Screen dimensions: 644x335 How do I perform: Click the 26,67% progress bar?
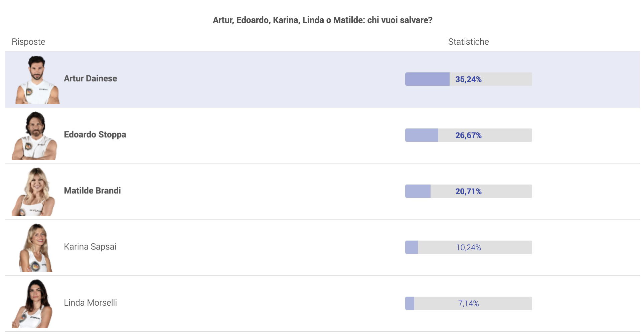[468, 135]
